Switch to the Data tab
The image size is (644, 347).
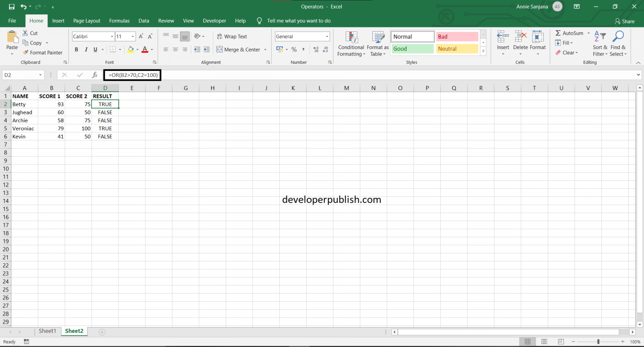[144, 21]
